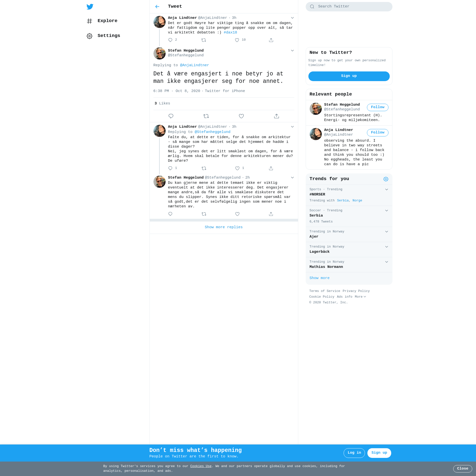Image resolution: width=476 pixels, height=476 pixels.
Task: Click the Twitter bird logo
Action: point(90,7)
